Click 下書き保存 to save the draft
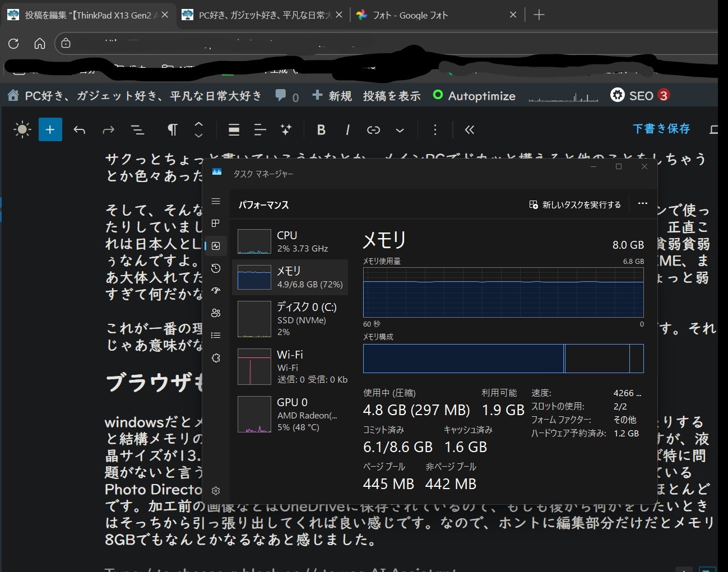This screenshot has width=728, height=572. point(661,129)
